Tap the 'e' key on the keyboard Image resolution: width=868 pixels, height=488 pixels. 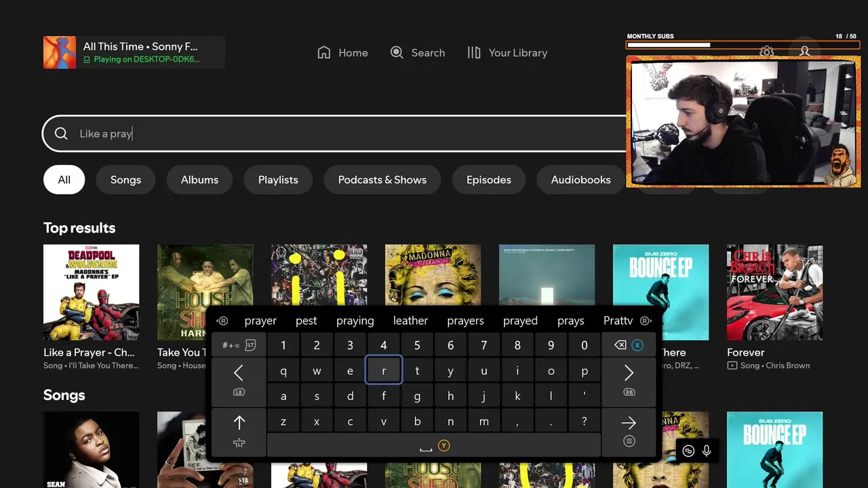(350, 371)
